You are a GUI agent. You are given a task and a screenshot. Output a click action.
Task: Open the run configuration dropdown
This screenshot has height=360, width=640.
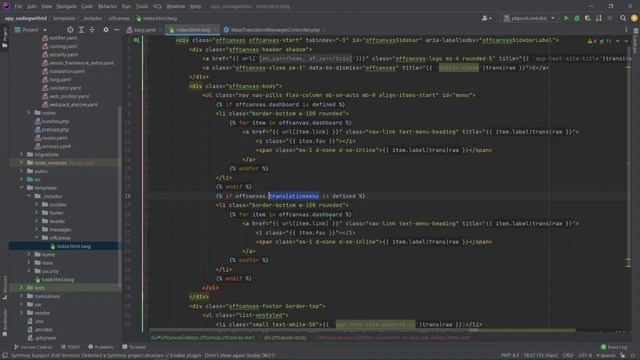click(530, 18)
